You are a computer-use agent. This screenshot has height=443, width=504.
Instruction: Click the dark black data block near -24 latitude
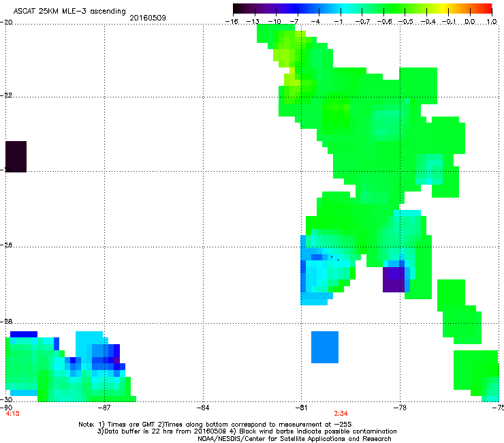tap(16, 157)
